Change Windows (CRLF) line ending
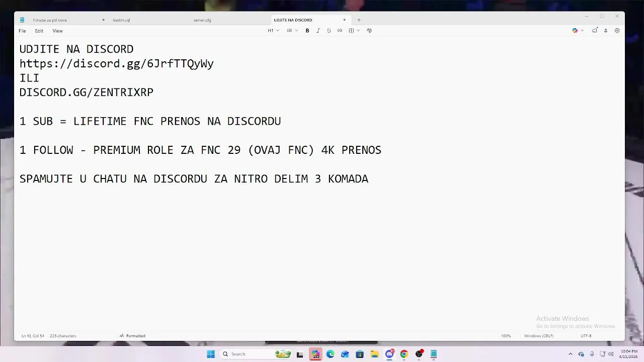 tap(538, 336)
